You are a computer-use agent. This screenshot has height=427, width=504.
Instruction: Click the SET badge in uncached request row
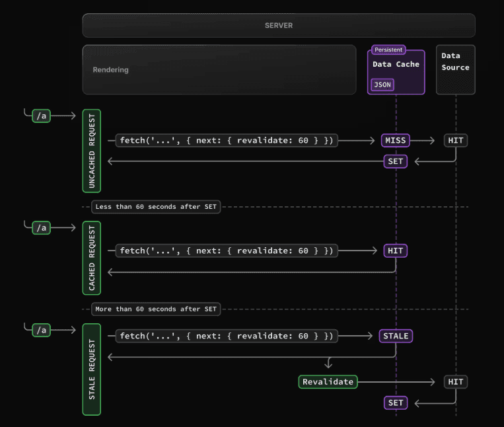[x=396, y=161]
